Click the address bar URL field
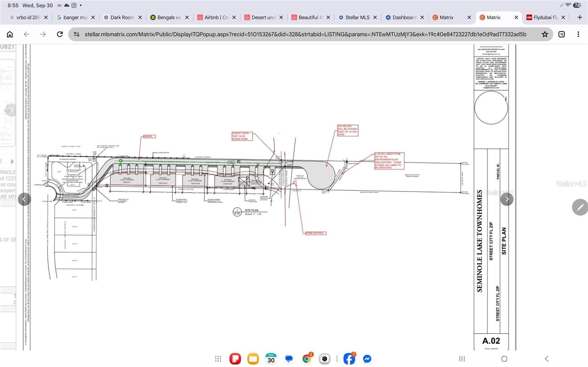Viewport: 588px width, 367px height. pyautogui.click(x=305, y=34)
